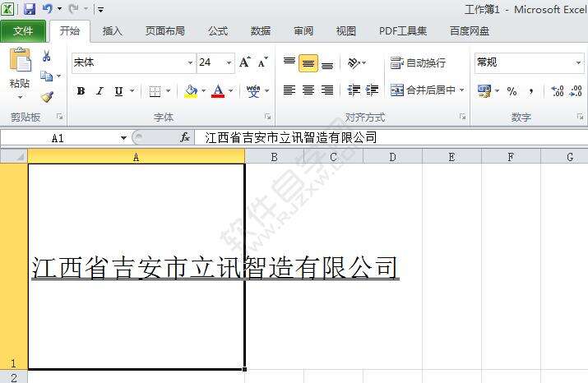
Task: Switch to the 数据 tab
Action: point(261,31)
